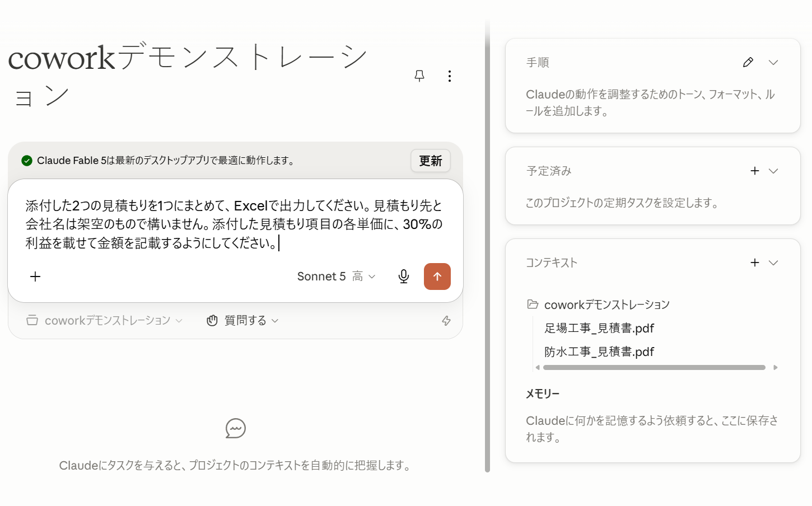Screen dimensions: 812x506
Task: Click the chat bubble icon in empty state
Action: coord(236,429)
